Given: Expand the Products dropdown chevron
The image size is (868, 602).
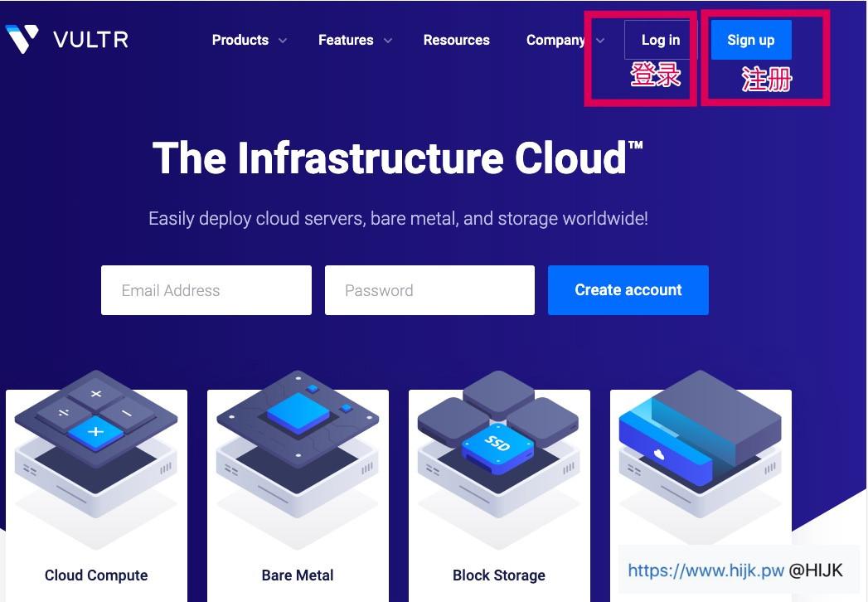Looking at the screenshot, I should 283,41.
